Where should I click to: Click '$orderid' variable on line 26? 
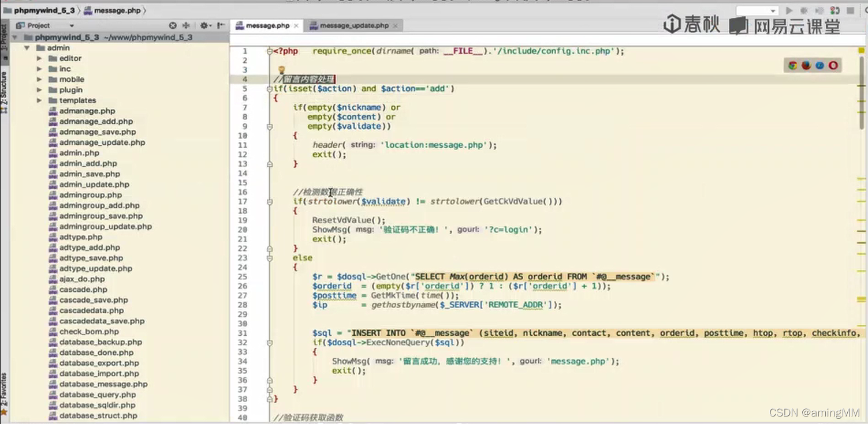click(x=332, y=286)
